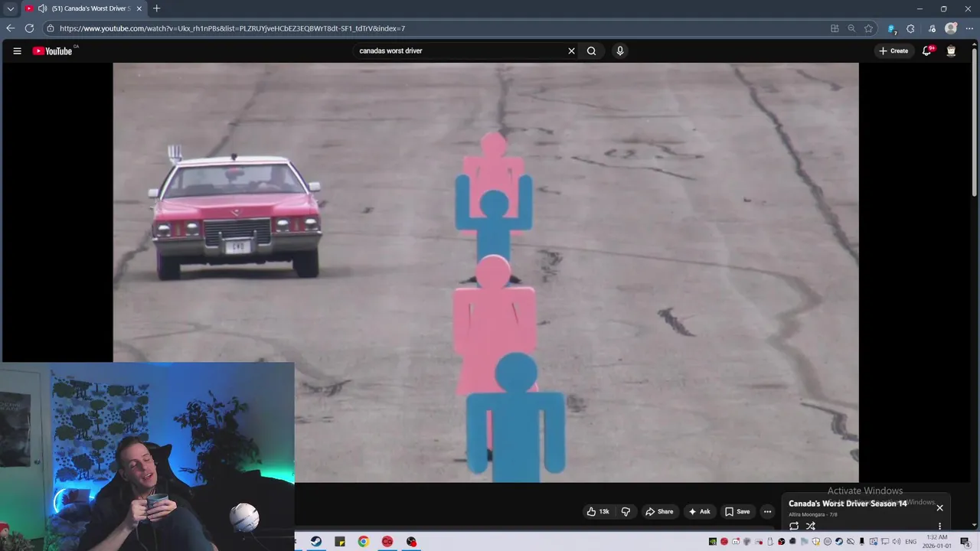This screenshot has width=980, height=551.
Task: Open YouTube notifications bell
Action: click(927, 51)
